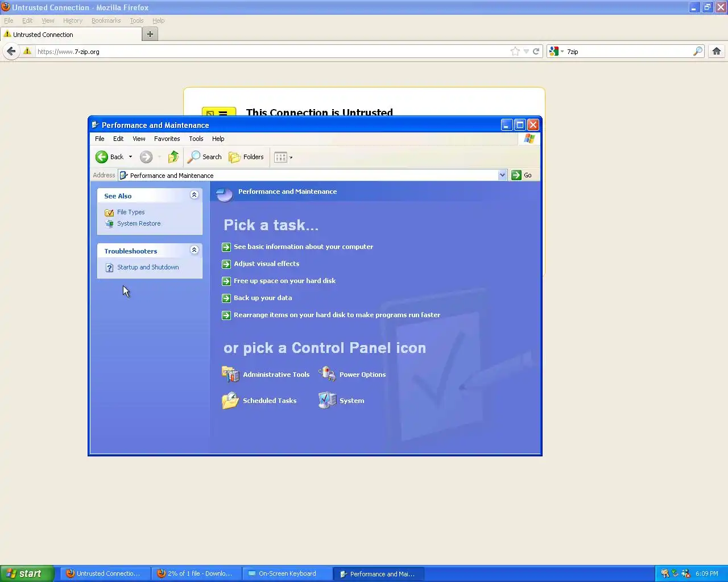Open the Back history dropdown arrow
This screenshot has width=728, height=582.
tap(130, 157)
